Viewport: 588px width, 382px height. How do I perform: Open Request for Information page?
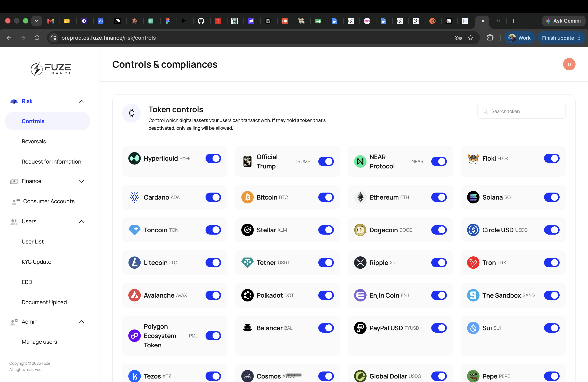click(51, 162)
